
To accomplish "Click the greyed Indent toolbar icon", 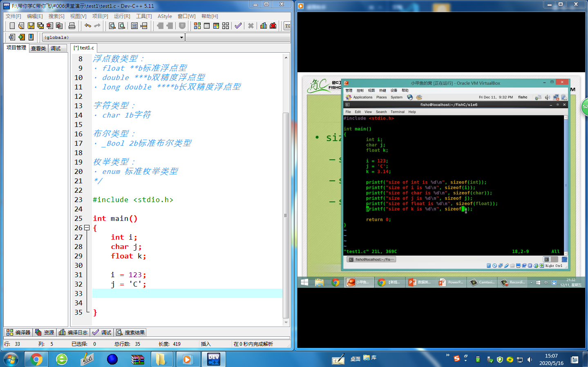I will [170, 26].
